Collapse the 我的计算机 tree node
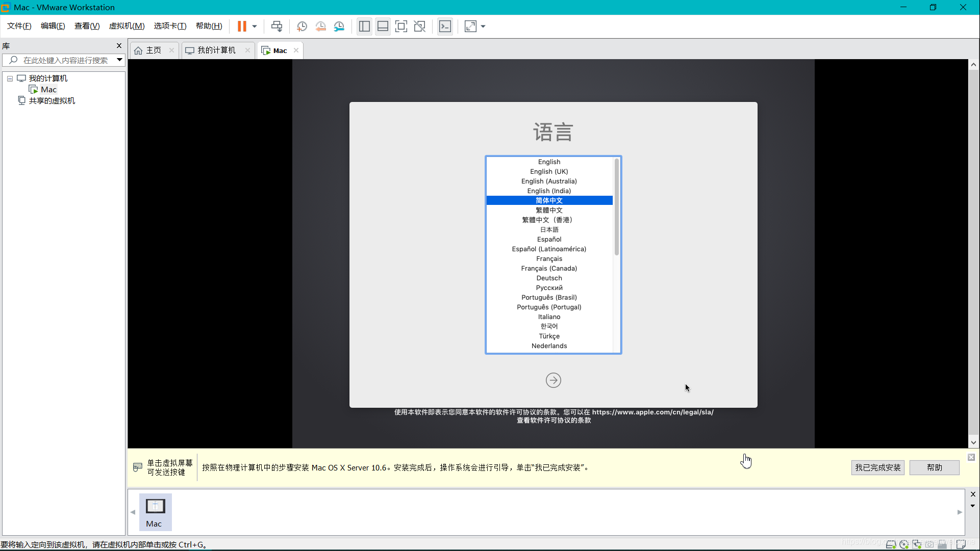The height and width of the screenshot is (551, 980). tap(10, 78)
